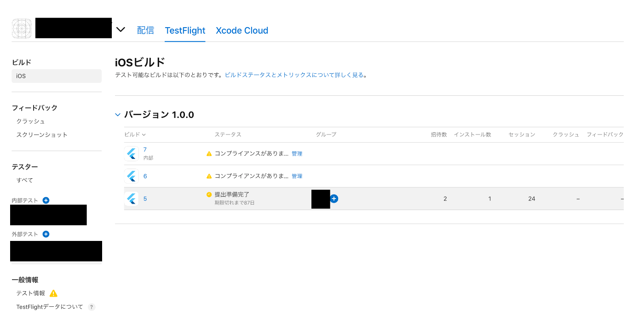Collapse the バージョン 1.0.0 section

click(x=118, y=115)
